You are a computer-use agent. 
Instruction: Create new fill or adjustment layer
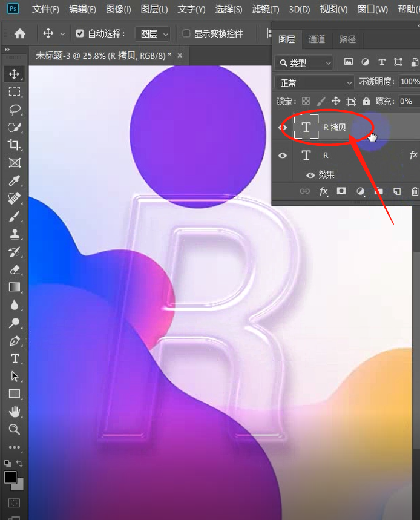coord(360,191)
